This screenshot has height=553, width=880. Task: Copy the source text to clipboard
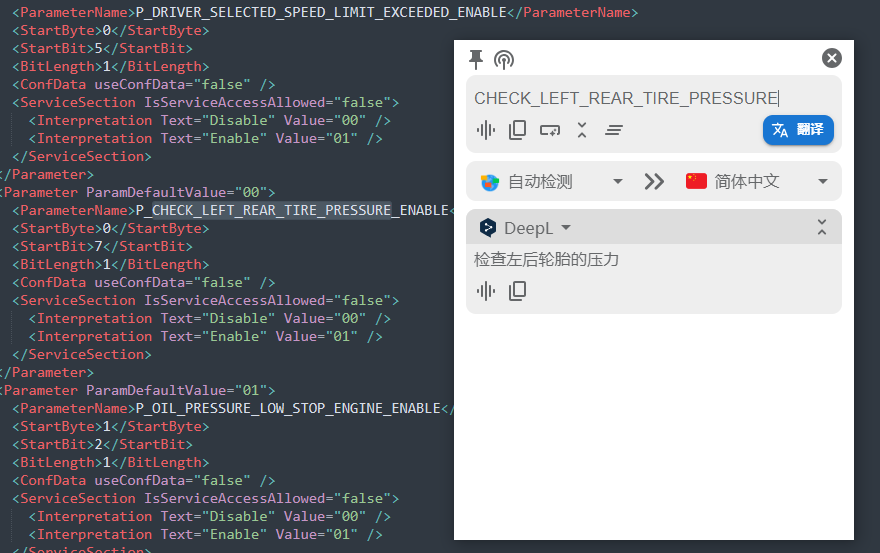coord(517,130)
